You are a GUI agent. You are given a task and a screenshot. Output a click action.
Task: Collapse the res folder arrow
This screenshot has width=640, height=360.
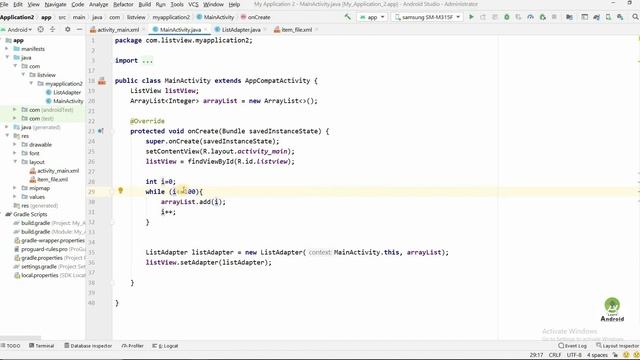(x=7, y=136)
